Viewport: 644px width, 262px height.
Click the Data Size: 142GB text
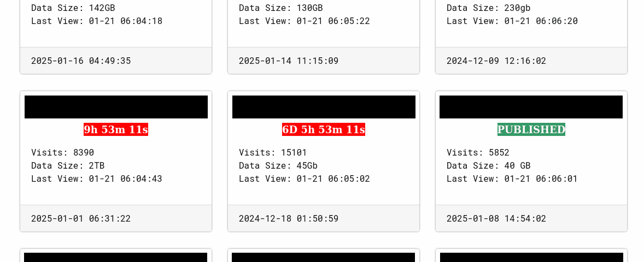(73, 8)
